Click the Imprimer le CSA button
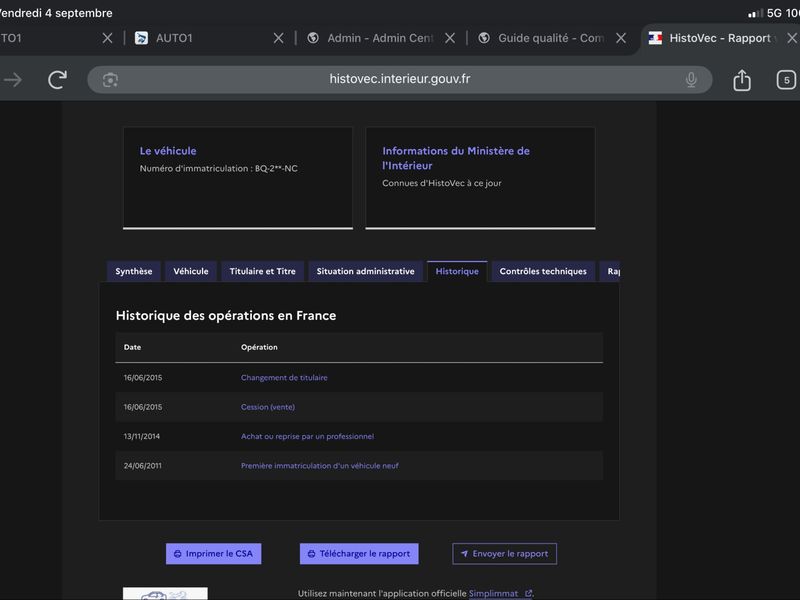The width and height of the screenshot is (800, 600). pos(213,554)
